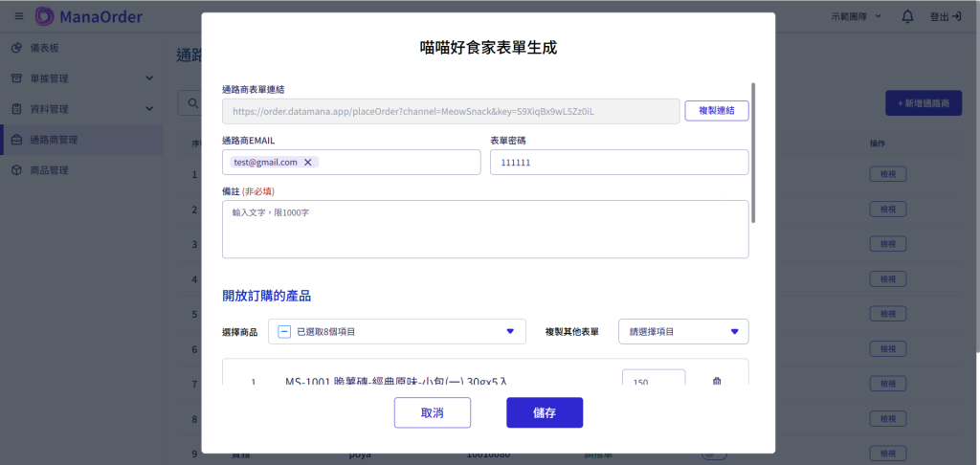Click the 儀表板 dashboard icon
This screenshot has width=980, height=465.
(x=16, y=48)
